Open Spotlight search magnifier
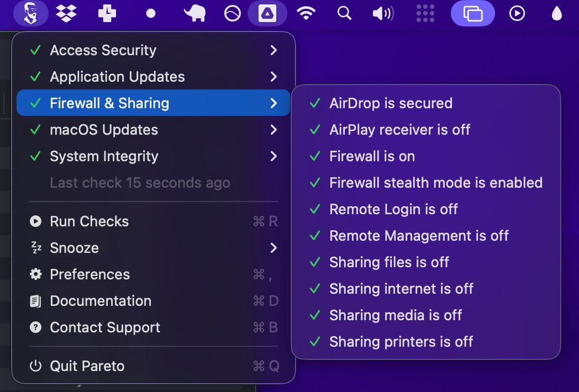Screen dimensions: 579x392 [344, 14]
